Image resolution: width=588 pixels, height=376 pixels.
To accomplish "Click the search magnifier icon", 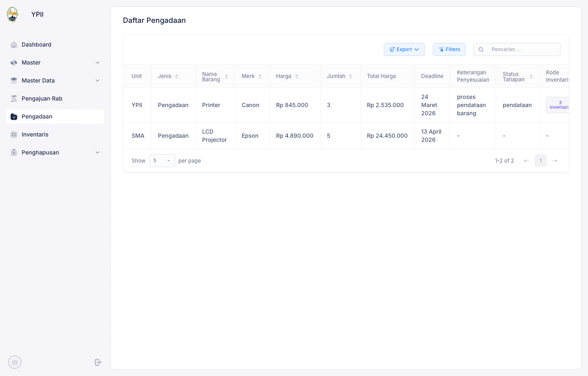I will coord(481,49).
